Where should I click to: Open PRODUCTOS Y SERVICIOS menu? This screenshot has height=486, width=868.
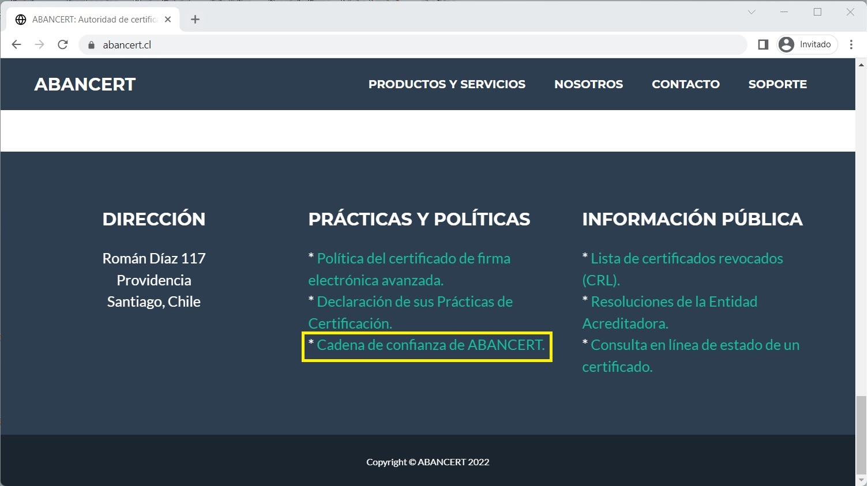(x=446, y=84)
